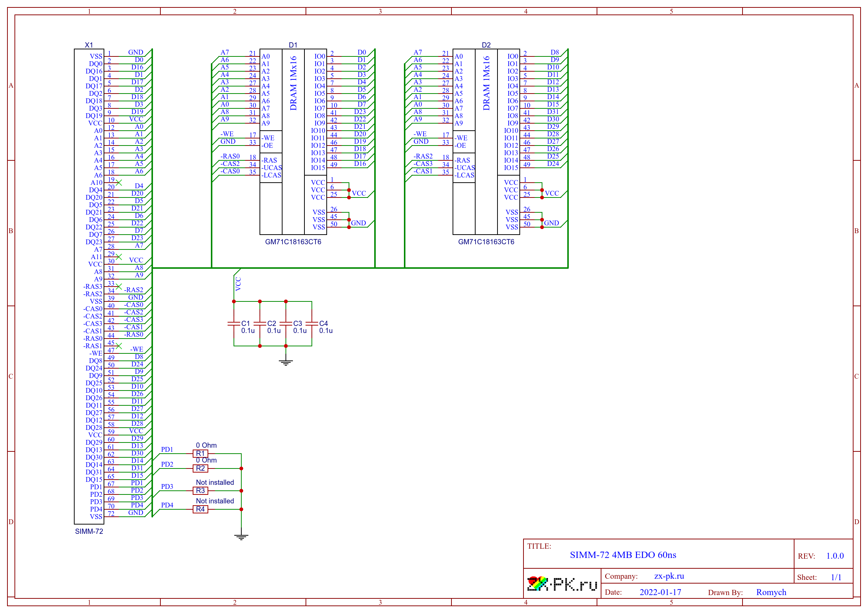Click the zx-pk.ru logo in title block
Screen dimensions: 868x614
pyautogui.click(x=562, y=584)
